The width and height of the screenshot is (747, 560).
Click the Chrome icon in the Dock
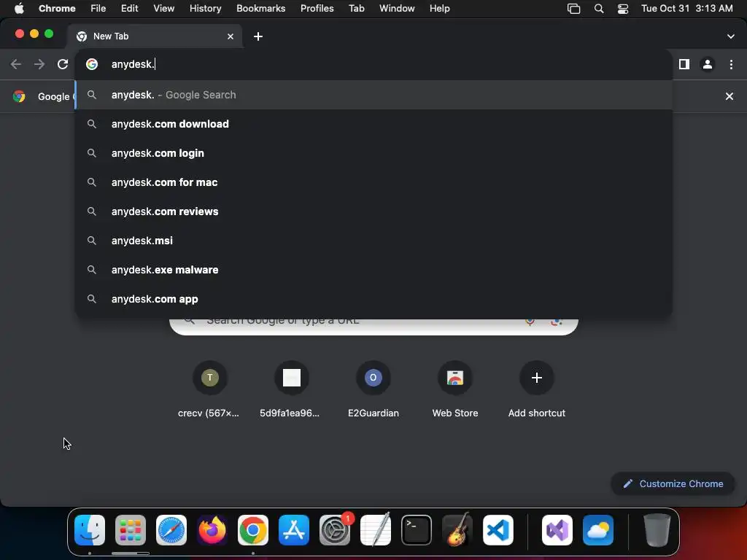tap(253, 530)
